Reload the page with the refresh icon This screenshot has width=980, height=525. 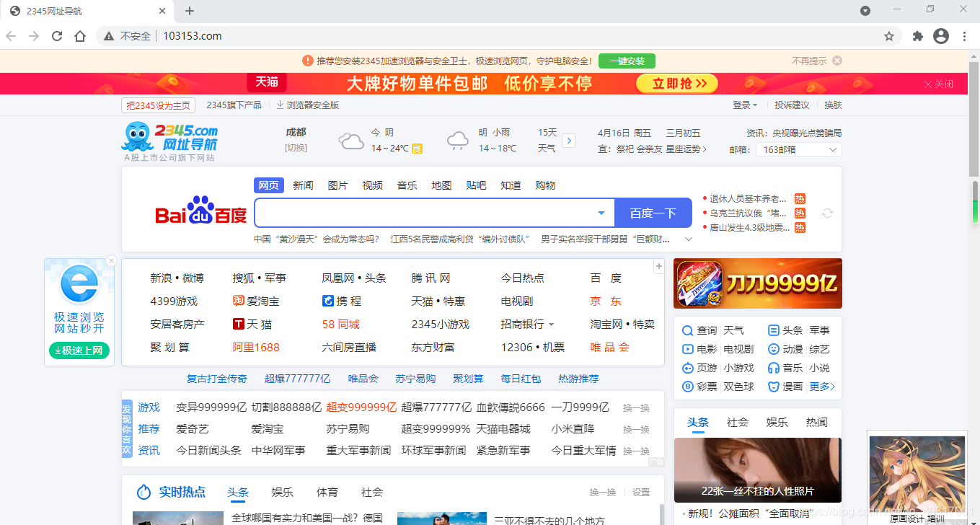coord(57,36)
